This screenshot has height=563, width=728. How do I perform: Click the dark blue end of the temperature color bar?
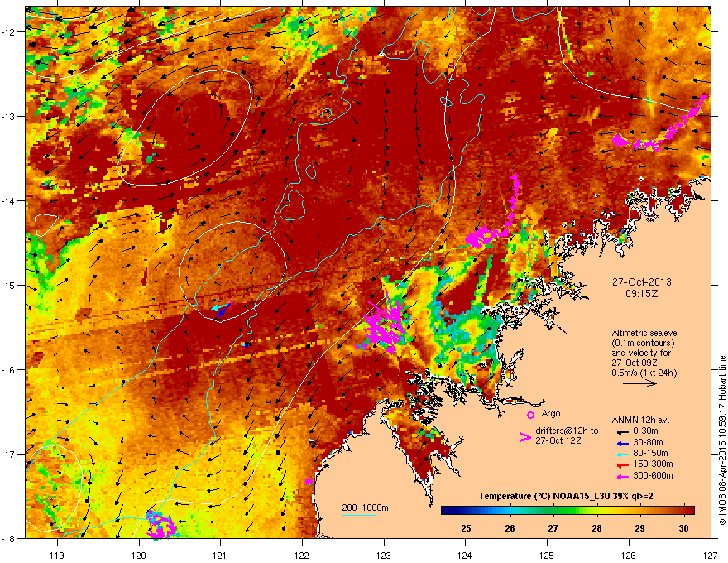[446, 510]
